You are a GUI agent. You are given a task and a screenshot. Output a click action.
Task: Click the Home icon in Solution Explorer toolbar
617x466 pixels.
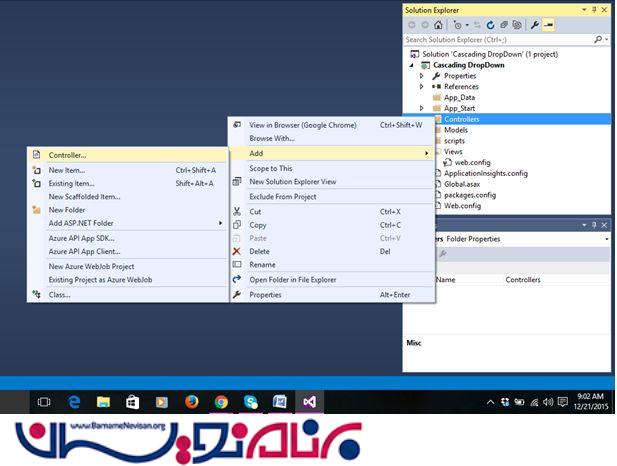tap(438, 25)
